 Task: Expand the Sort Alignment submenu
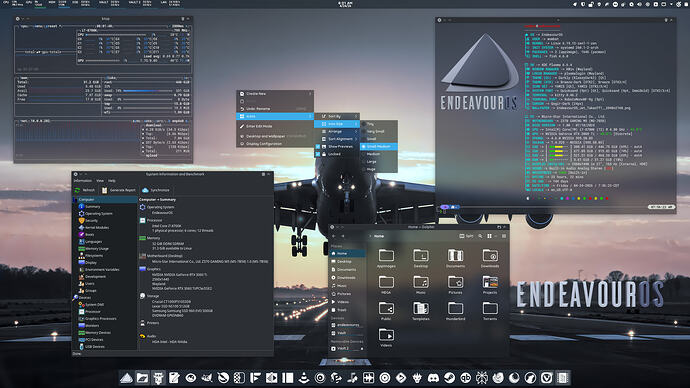pos(337,139)
